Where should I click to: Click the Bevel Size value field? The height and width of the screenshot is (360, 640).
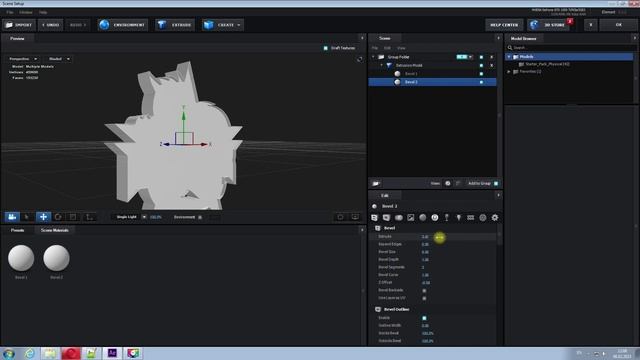pos(425,252)
